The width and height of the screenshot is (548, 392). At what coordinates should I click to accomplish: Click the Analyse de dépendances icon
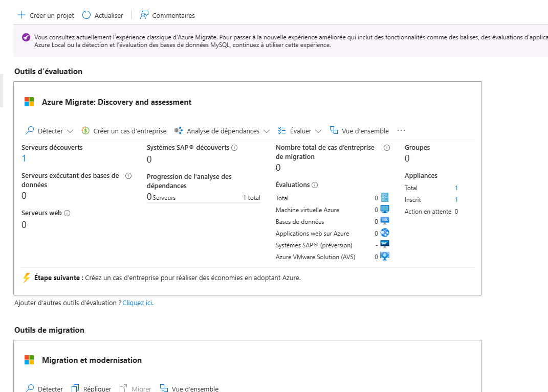179,130
